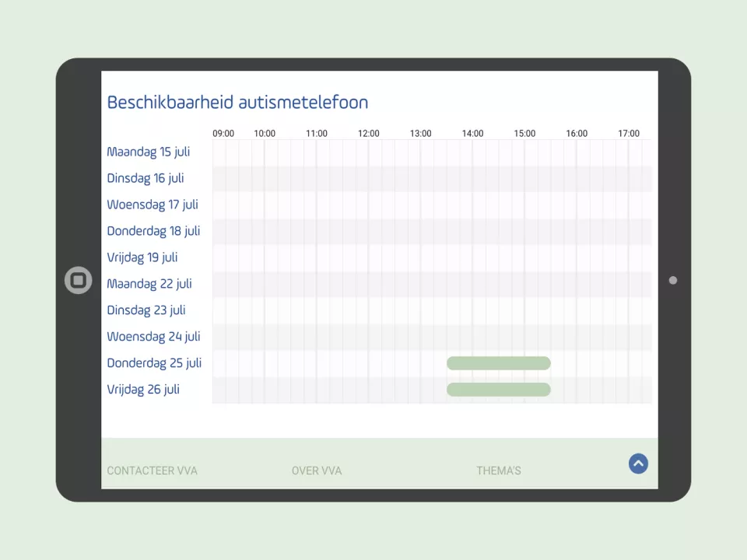
Task: Open the Over VVA footer link
Action: pos(317,471)
